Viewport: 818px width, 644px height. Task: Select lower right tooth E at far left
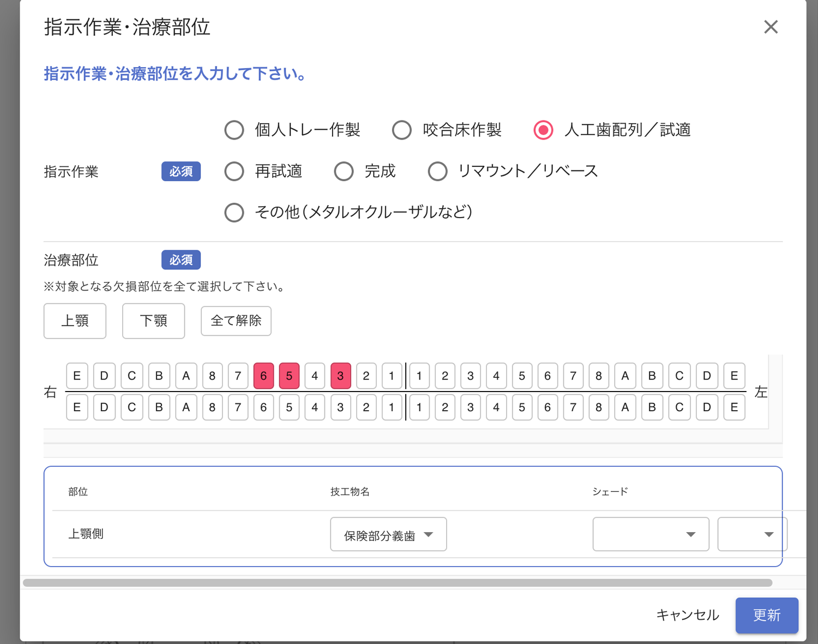click(77, 407)
